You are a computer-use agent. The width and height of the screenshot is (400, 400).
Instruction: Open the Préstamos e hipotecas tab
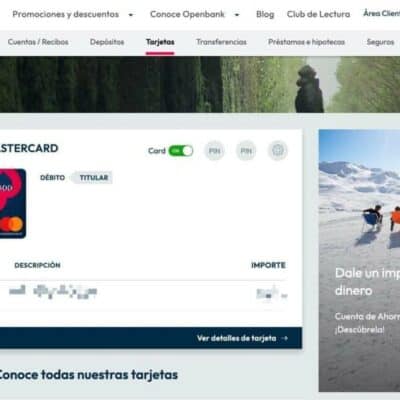[306, 42]
